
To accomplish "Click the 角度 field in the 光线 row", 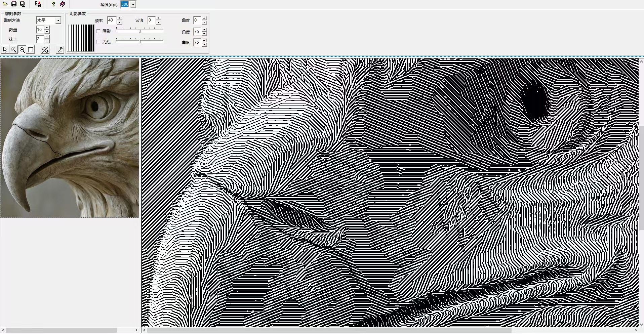I will point(198,43).
